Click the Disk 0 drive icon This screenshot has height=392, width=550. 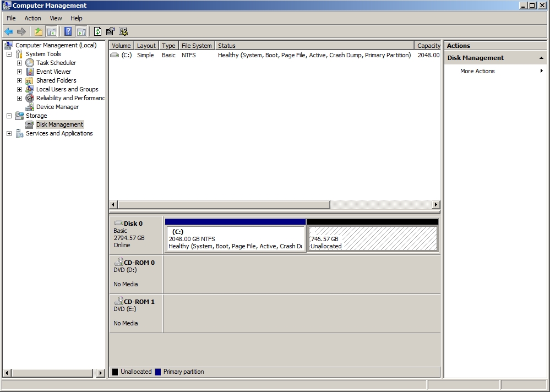118,224
